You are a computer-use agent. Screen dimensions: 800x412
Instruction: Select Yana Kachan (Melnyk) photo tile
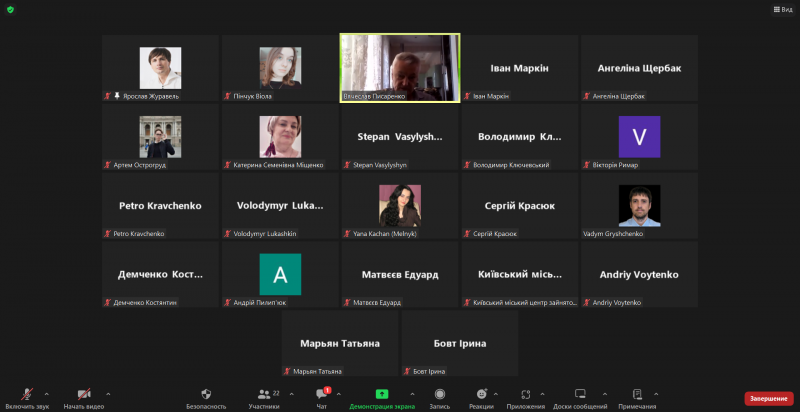[x=400, y=205]
